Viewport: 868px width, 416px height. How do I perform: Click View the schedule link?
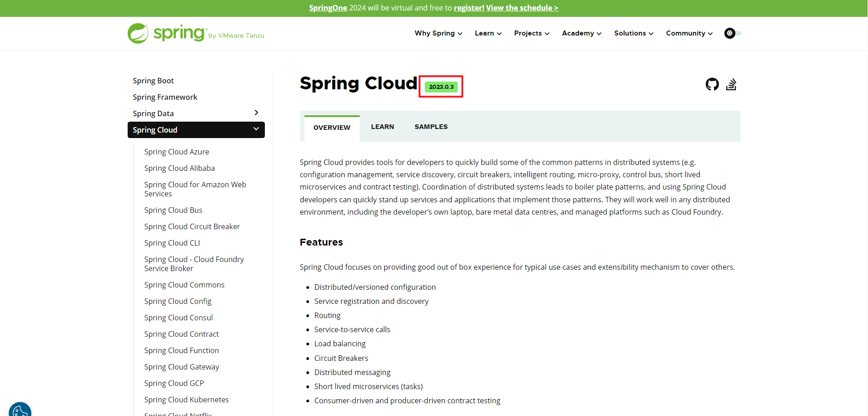click(x=522, y=8)
